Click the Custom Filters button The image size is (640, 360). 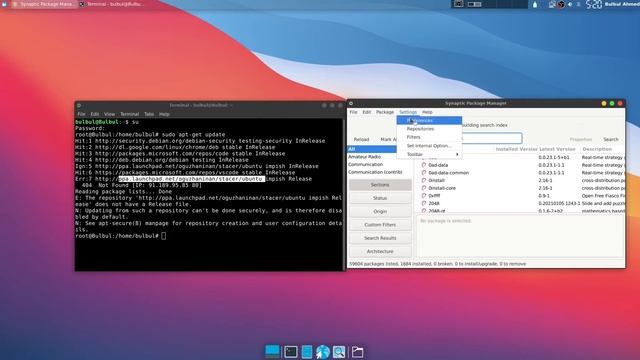[x=380, y=225]
